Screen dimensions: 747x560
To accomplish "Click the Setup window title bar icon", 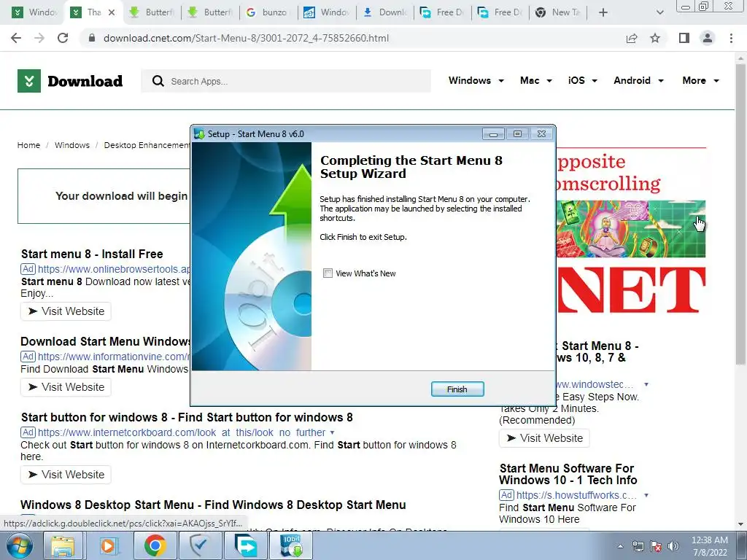I will click(200, 134).
